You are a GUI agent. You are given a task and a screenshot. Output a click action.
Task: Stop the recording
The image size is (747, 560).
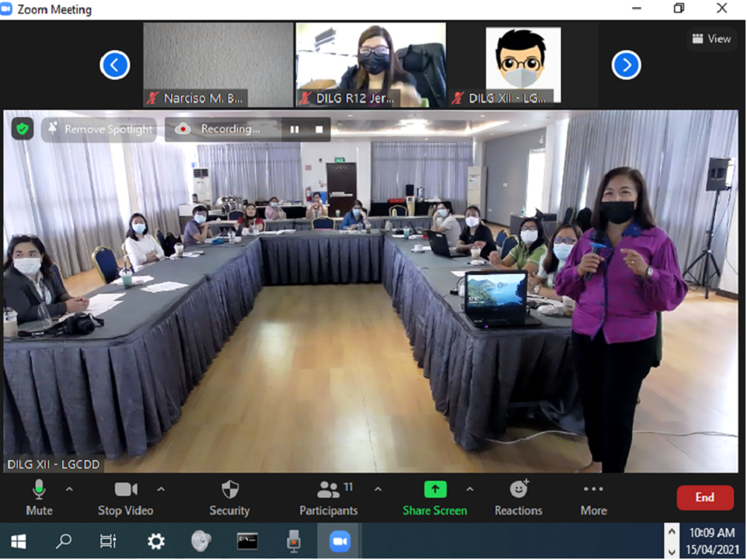319,129
